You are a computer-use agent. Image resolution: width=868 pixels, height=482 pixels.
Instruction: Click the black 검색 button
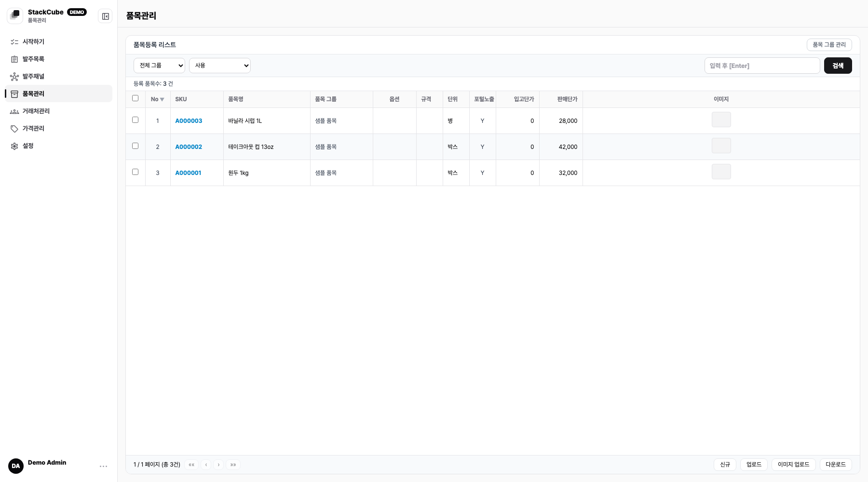(x=838, y=66)
